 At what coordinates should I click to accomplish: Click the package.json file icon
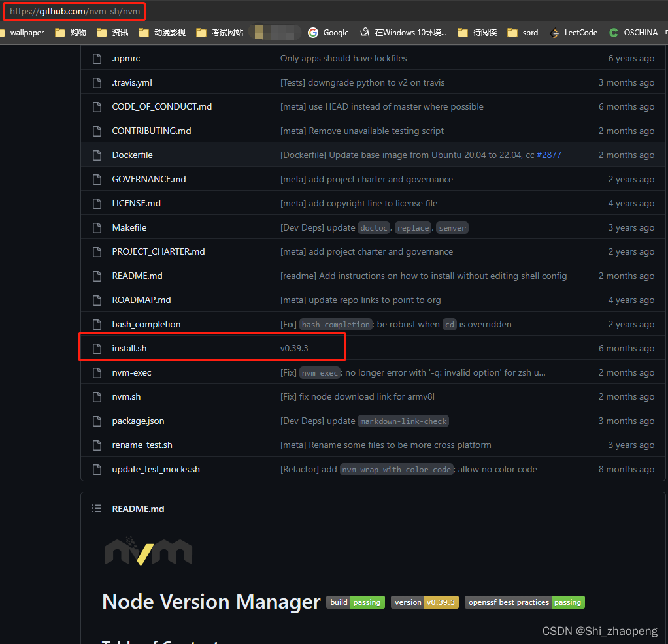click(x=97, y=421)
